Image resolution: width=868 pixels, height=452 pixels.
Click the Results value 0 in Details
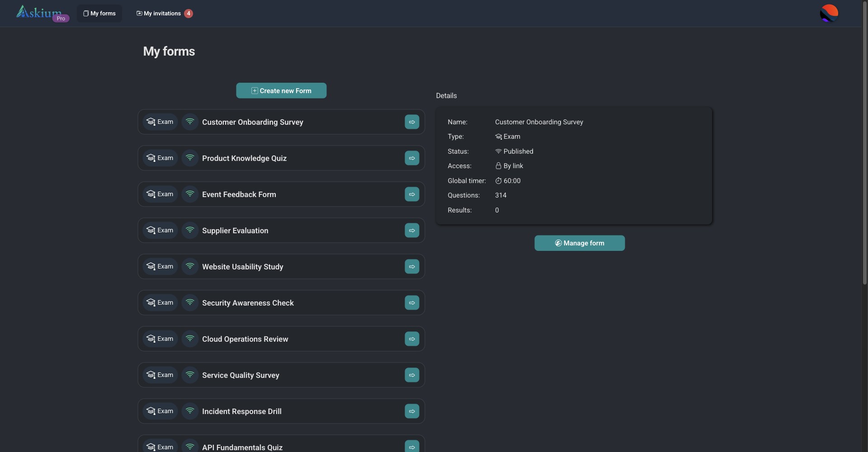click(497, 210)
